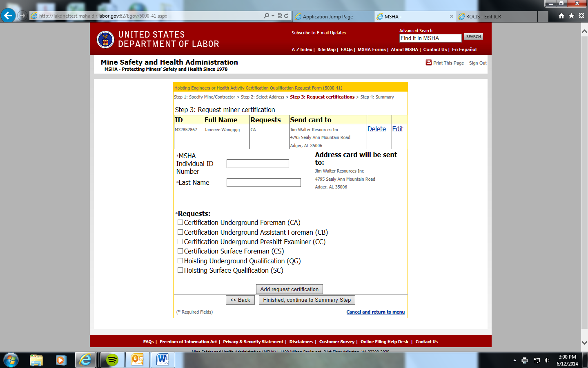Click the Delete link for Janeeee Wangggg
The height and width of the screenshot is (368, 588).
tap(376, 129)
